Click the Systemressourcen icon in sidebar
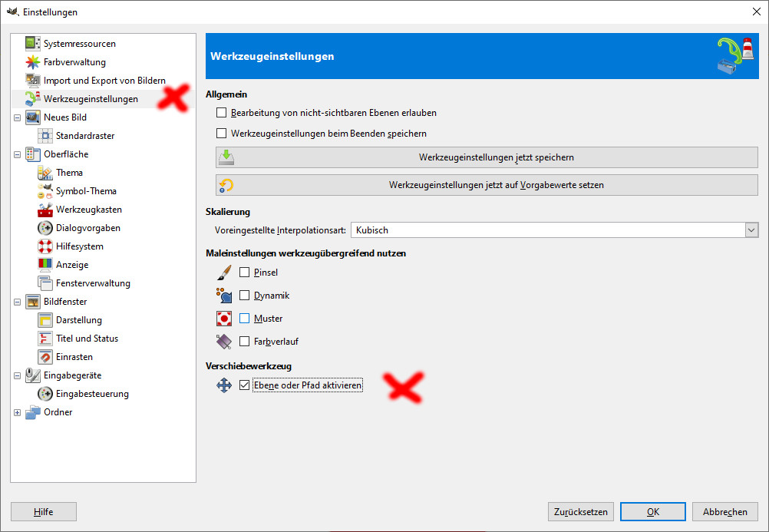The width and height of the screenshot is (769, 532). [32, 44]
